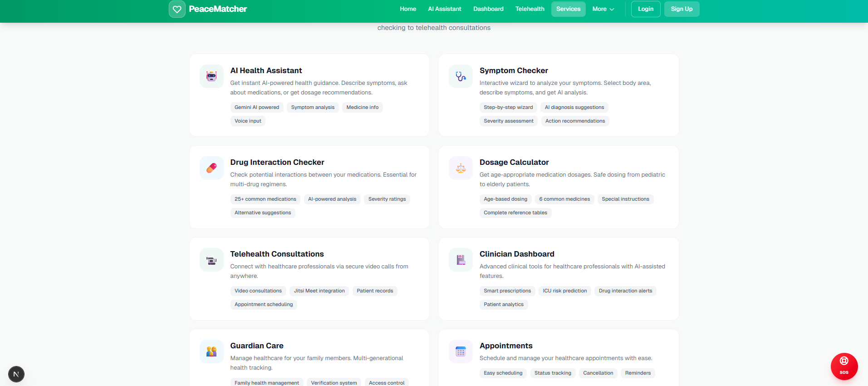
Task: Click the 'Voice input' tag
Action: click(248, 121)
